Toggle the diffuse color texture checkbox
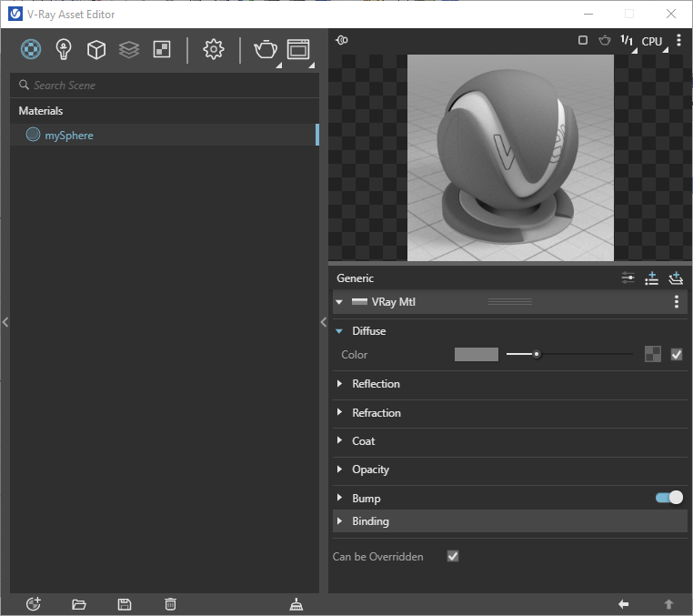Image resolution: width=693 pixels, height=616 pixels. (677, 354)
